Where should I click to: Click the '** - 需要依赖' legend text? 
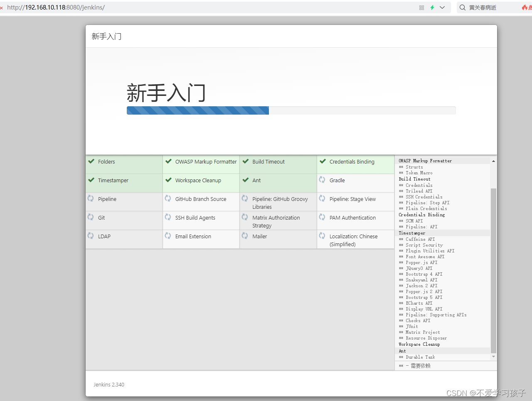point(414,366)
